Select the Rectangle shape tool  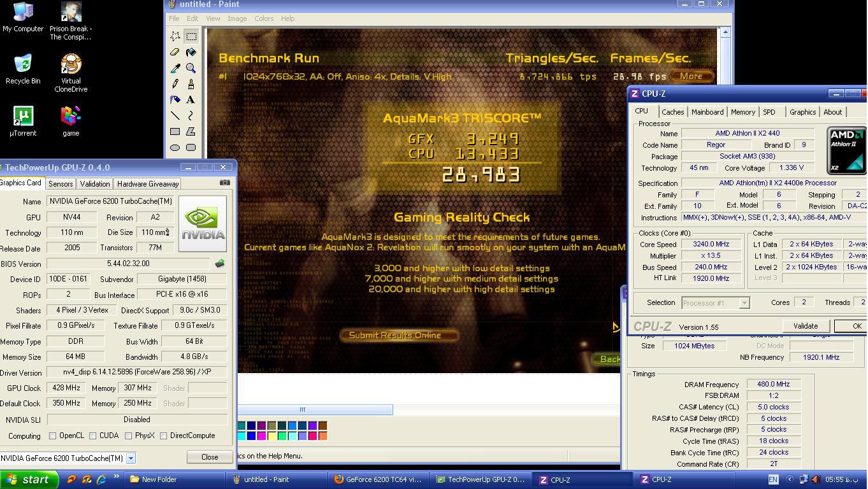pyautogui.click(x=175, y=132)
